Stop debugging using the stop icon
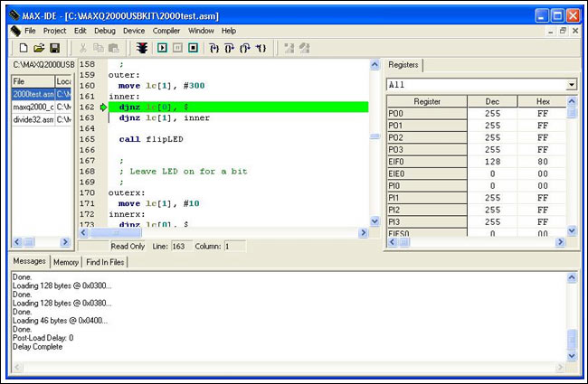 194,47
